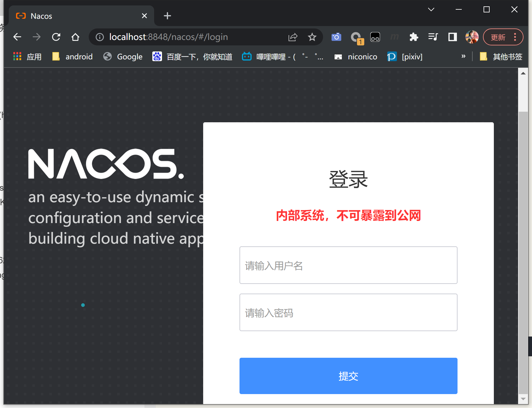Viewport: 532px width, 408px height.
Task: Open Chrome's three-dot menu
Action: click(x=515, y=37)
